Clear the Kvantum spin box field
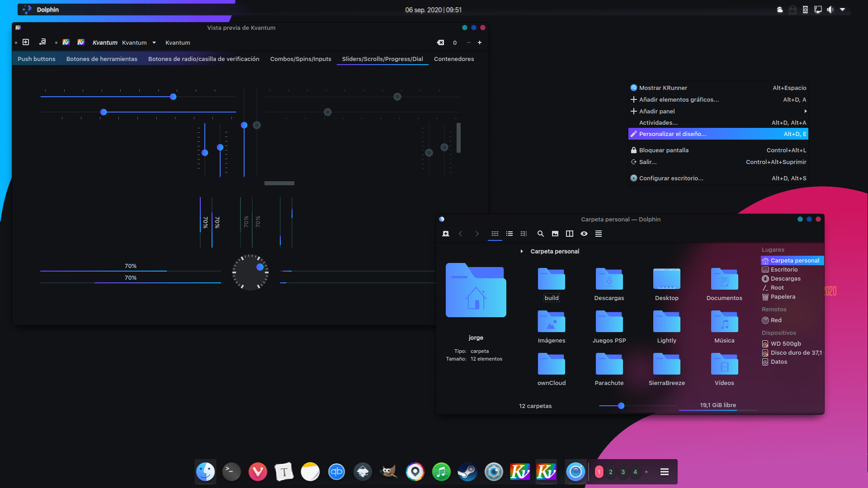 440,42
